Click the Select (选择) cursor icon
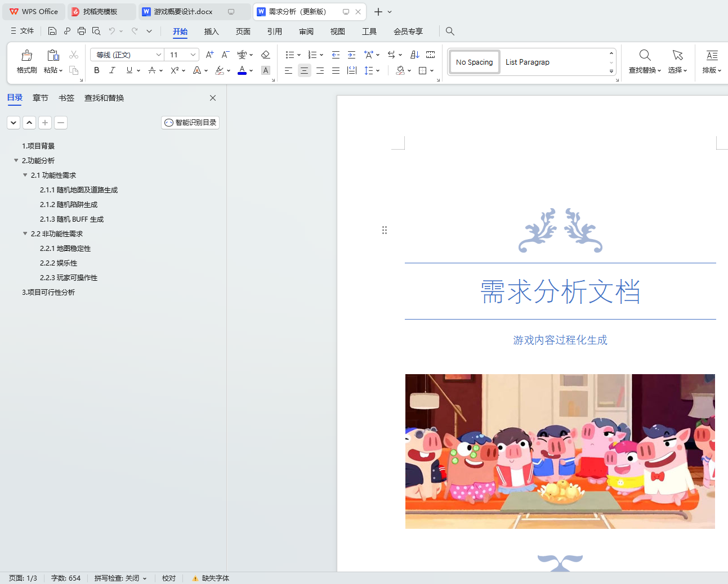728x584 pixels. click(x=678, y=55)
